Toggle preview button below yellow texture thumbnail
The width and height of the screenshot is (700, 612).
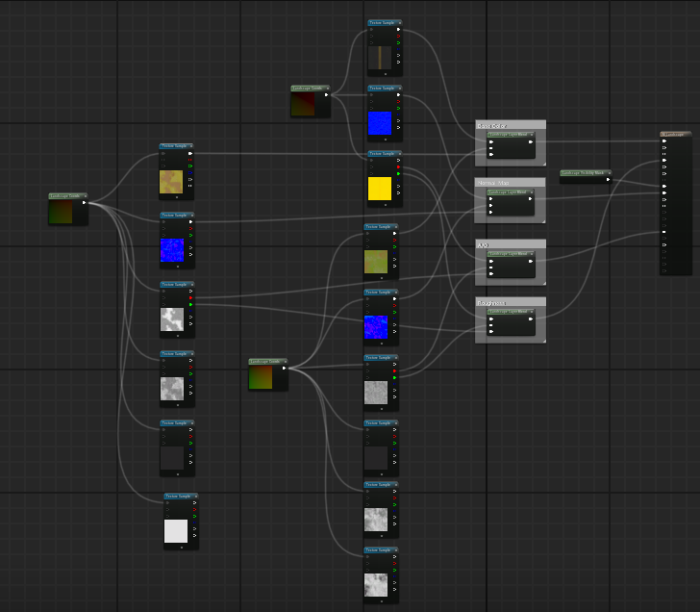pos(386,205)
